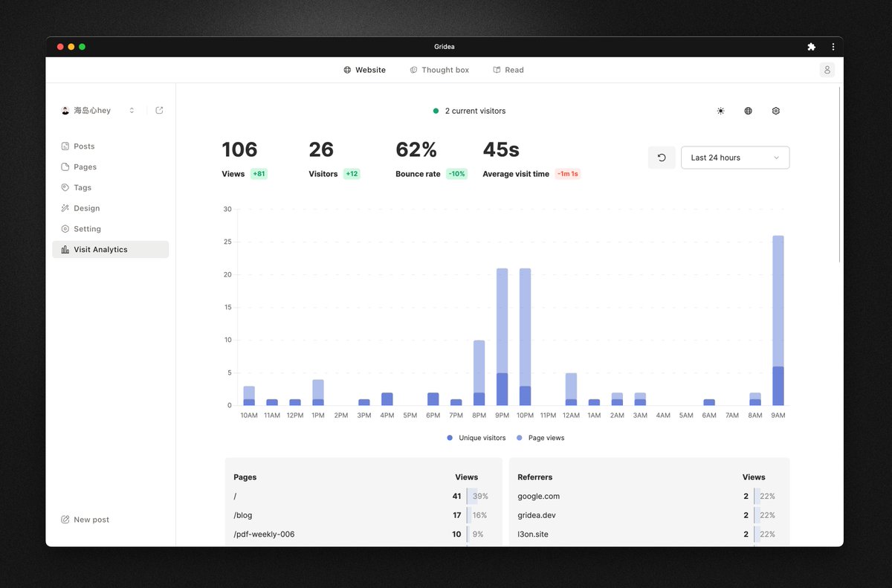The image size is (892, 588).
Task: Click the vertical scrollbar on right
Action: pos(839,175)
